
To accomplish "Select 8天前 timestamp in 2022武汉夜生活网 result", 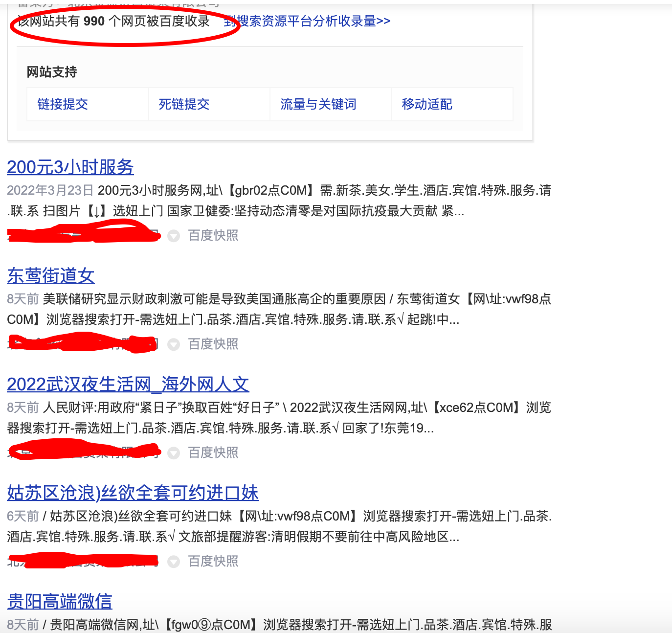I will pos(23,407).
